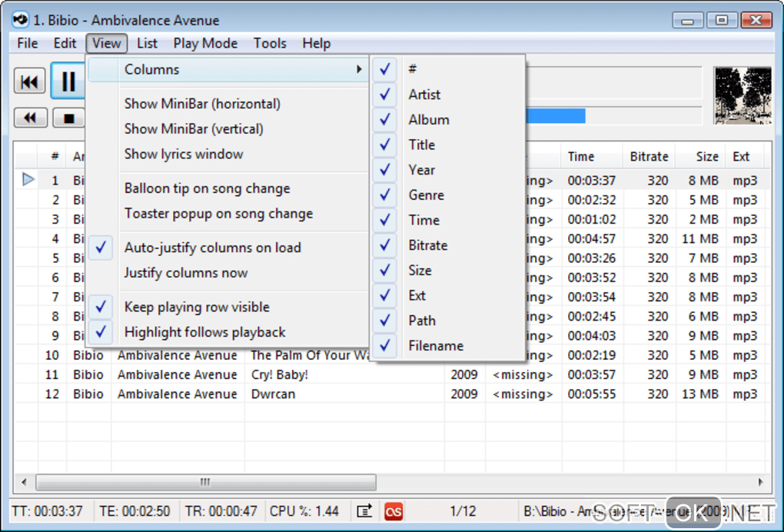The image size is (784, 532).
Task: Toggle the Title column visibility
Action: pos(447,145)
